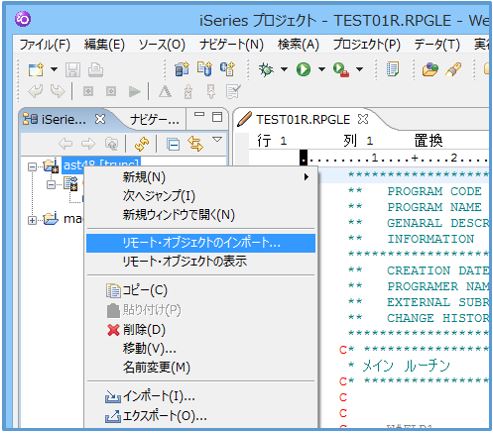Choose インポート(I)... from context menu
493x433 pixels.
click(201, 396)
